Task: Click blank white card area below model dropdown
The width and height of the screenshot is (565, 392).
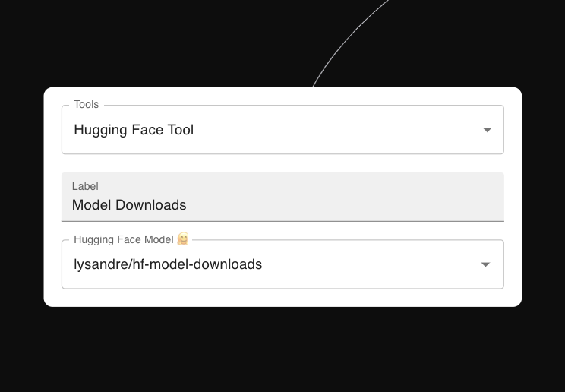Action: (282, 297)
